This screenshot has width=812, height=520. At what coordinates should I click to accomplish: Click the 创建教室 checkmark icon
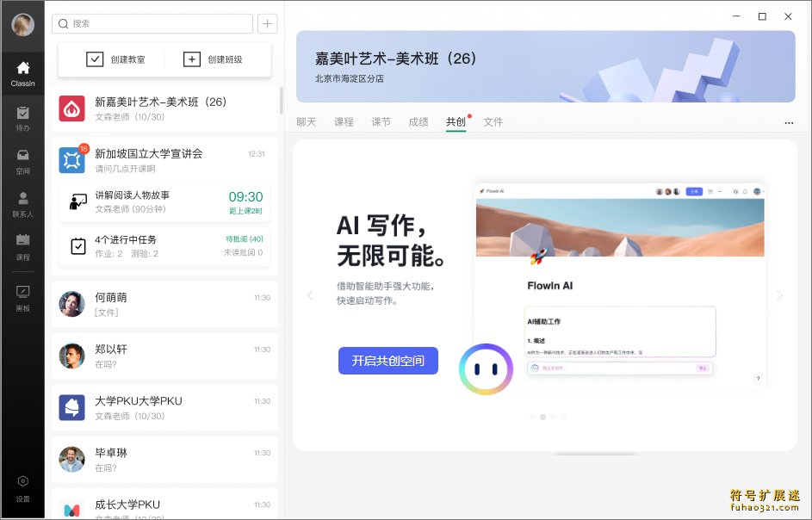[95, 59]
